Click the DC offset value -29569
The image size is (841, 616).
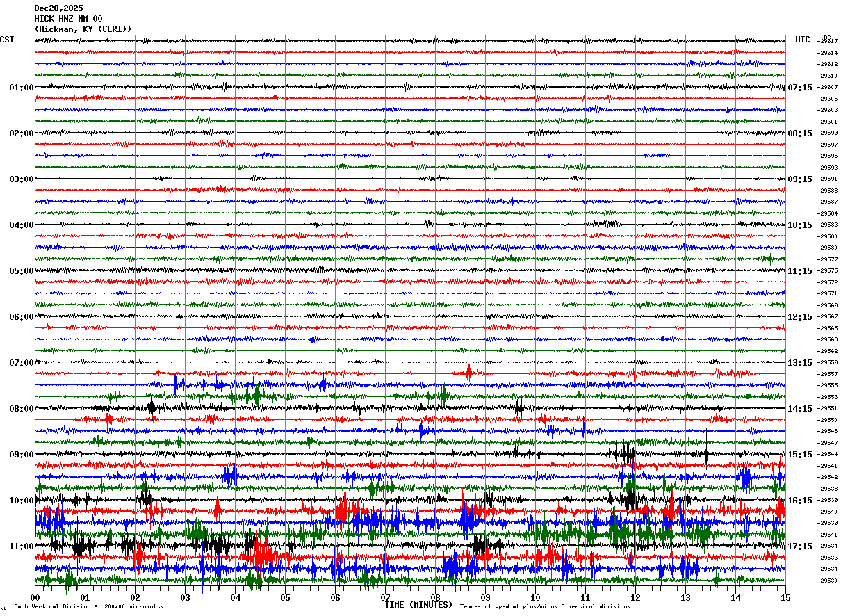pyautogui.click(x=828, y=305)
